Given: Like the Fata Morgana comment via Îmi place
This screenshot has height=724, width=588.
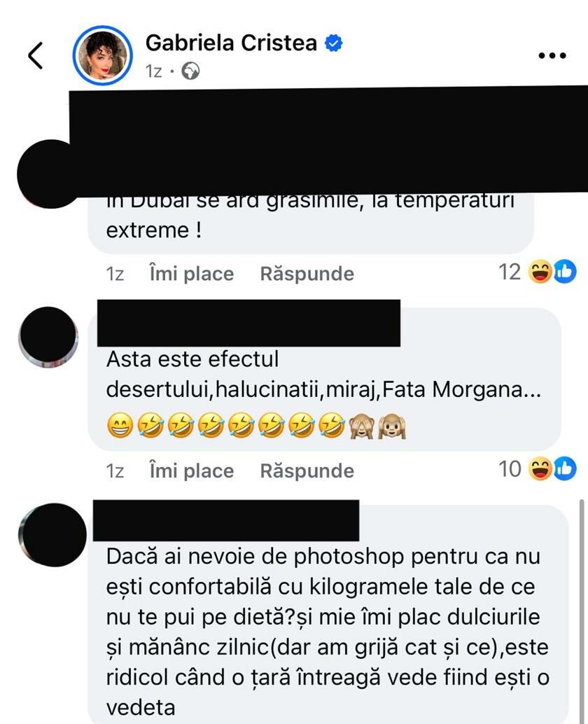Looking at the screenshot, I should pos(192,471).
